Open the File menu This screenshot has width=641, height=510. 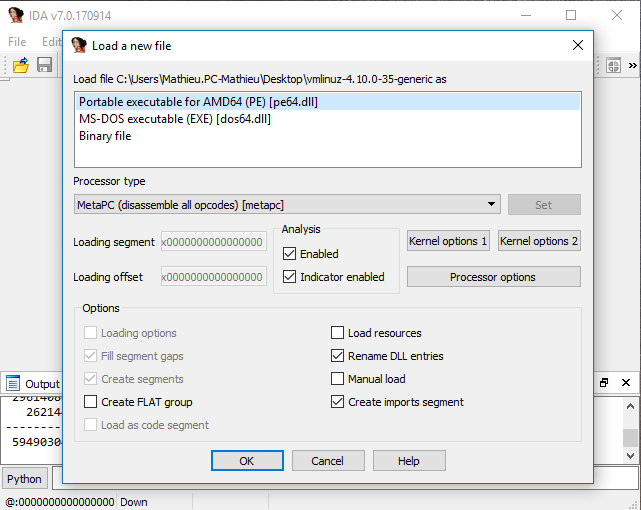(x=17, y=42)
